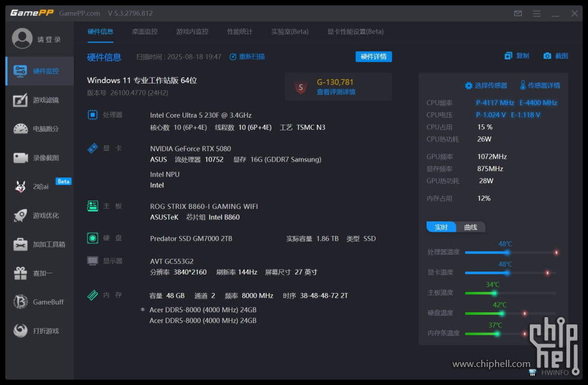Click the 硬盘温度 temperature bar
The height and width of the screenshot is (385, 588).
coord(511,314)
